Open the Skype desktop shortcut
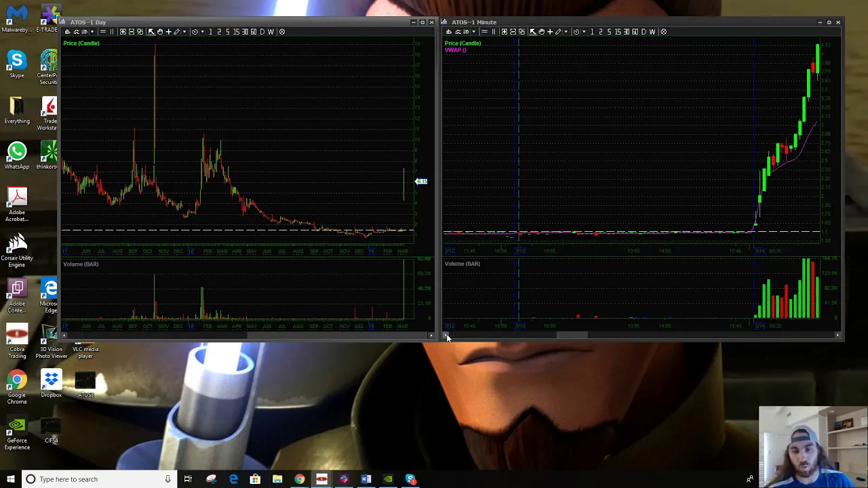The width and height of the screenshot is (868, 488). (17, 64)
